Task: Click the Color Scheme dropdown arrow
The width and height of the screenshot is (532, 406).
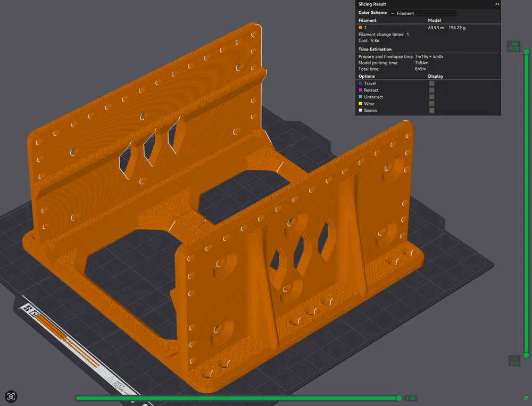Action: (393, 13)
